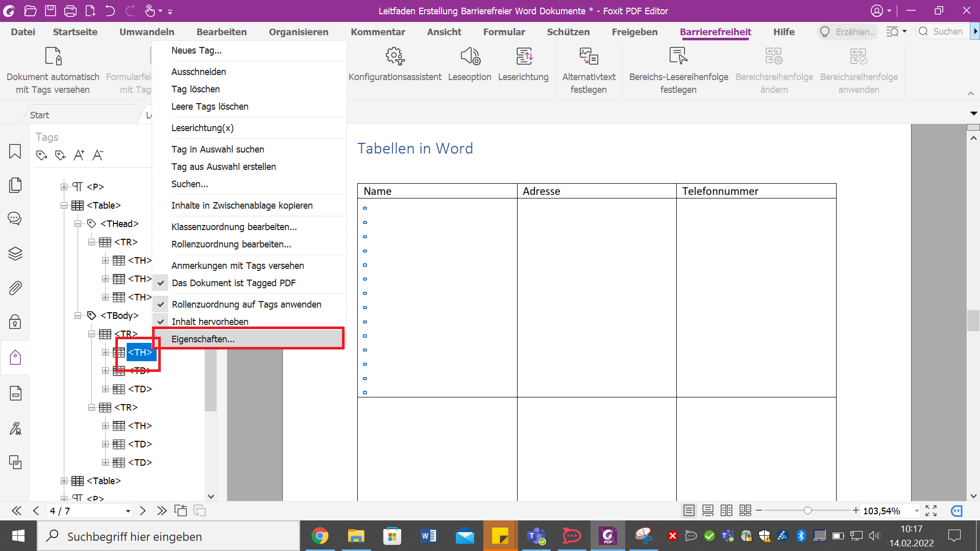
Task: Open the Bookmarks panel in the left sidebar
Action: pos(15,152)
